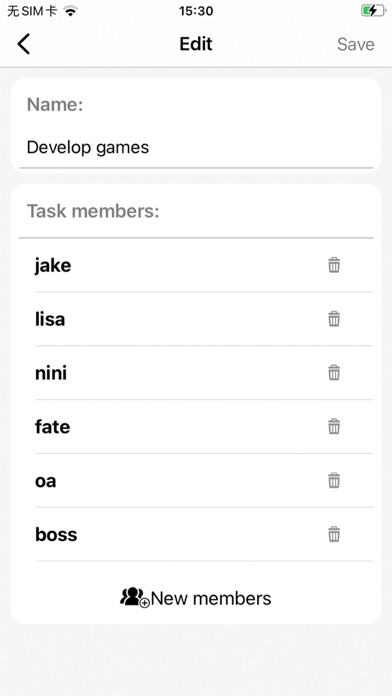Remove lisa using trash icon

tap(334, 319)
